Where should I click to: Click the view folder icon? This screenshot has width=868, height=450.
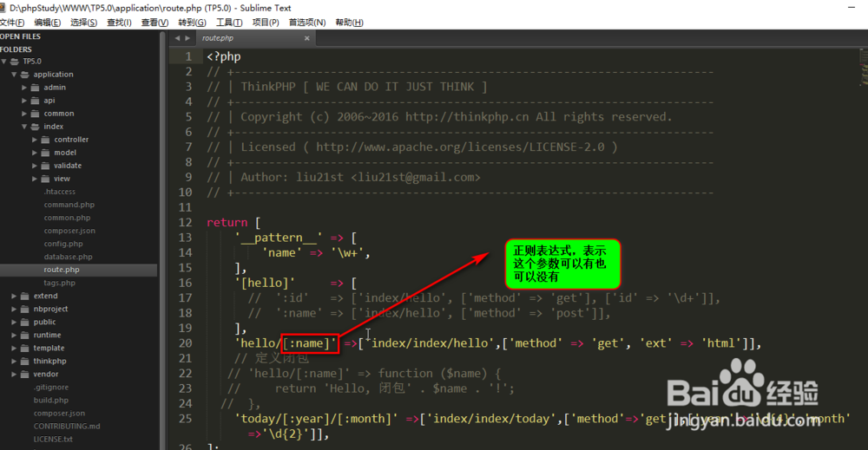[x=45, y=179]
